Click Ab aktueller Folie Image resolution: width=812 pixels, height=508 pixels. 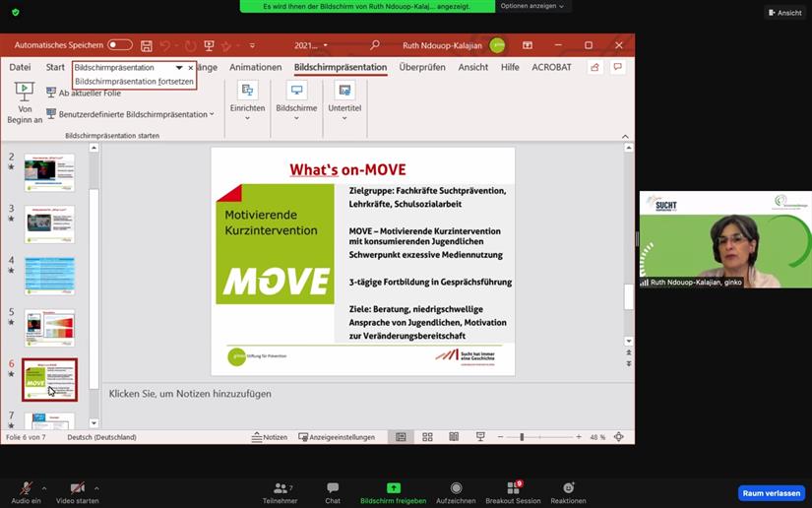point(84,93)
